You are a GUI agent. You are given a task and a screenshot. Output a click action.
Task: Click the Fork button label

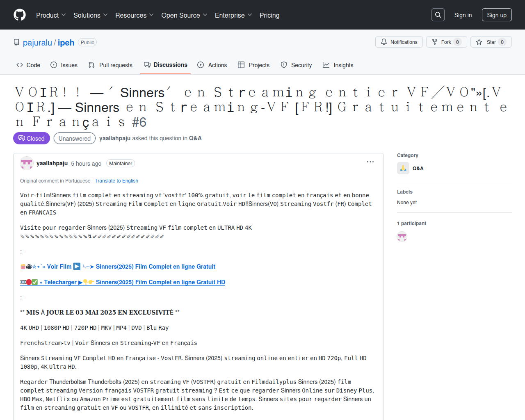tap(446, 42)
